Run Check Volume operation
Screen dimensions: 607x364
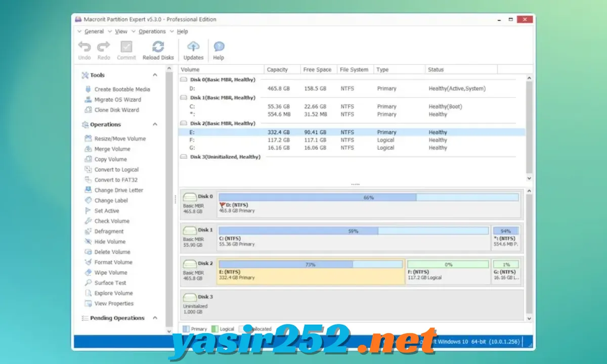pyautogui.click(x=112, y=221)
